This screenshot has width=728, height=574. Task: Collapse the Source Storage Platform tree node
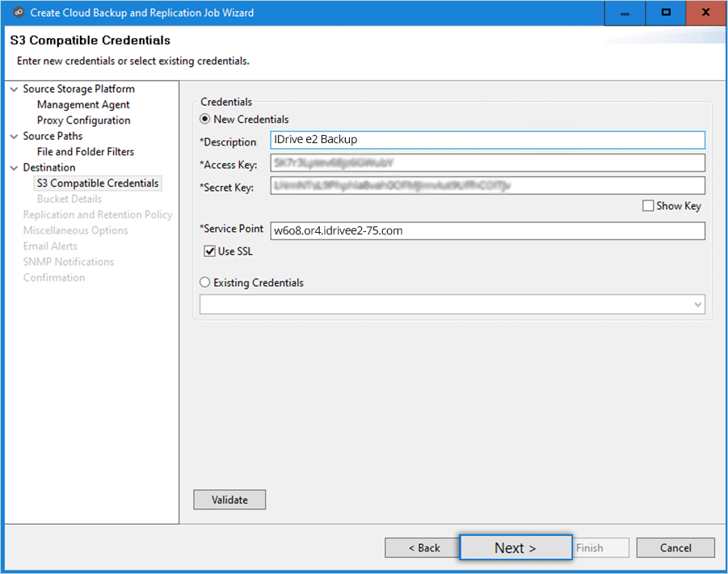pos(14,89)
